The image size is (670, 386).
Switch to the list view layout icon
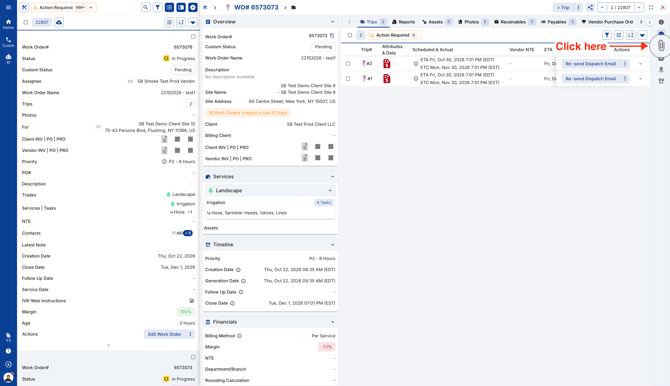coord(169,7)
